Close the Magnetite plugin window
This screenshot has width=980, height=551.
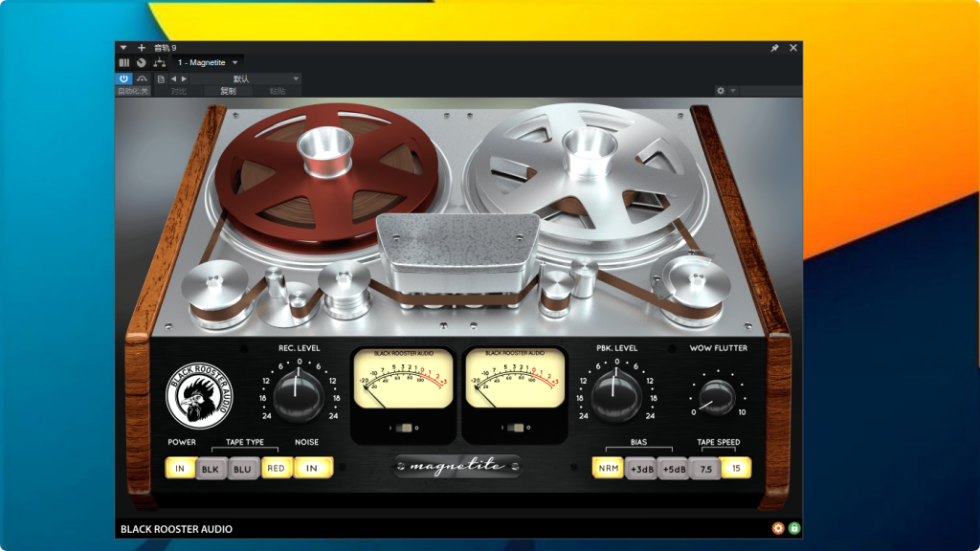tap(793, 48)
